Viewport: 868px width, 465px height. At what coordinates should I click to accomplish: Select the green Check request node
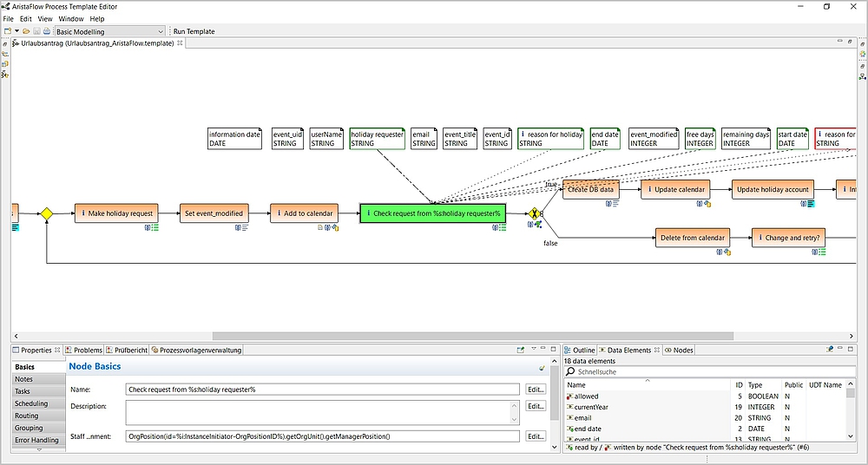[x=432, y=213]
